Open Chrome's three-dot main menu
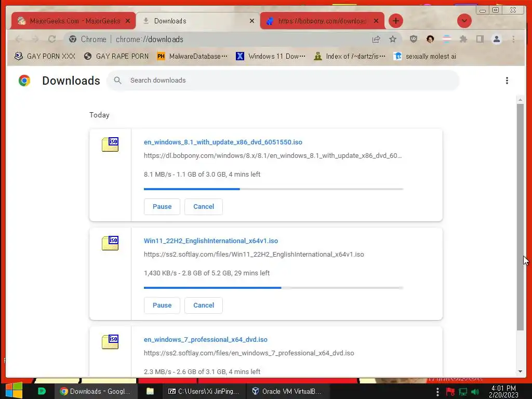This screenshot has width=532, height=399. 513,39
